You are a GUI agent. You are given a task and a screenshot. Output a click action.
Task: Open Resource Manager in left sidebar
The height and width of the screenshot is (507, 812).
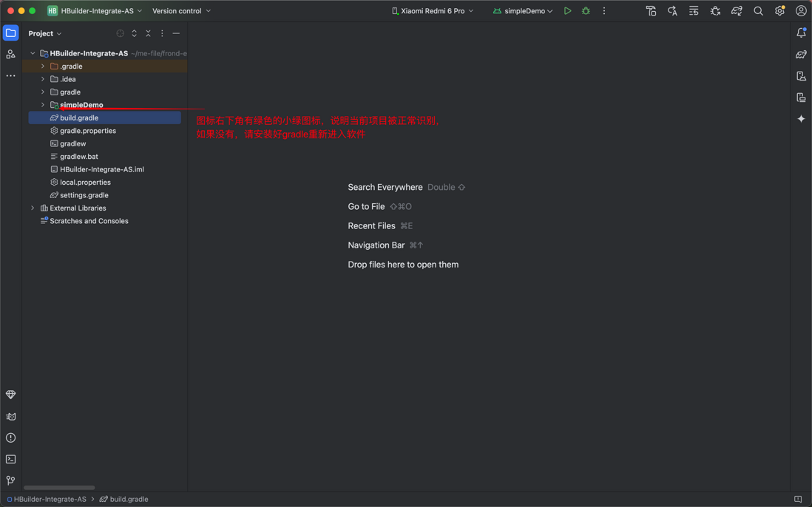click(x=10, y=55)
